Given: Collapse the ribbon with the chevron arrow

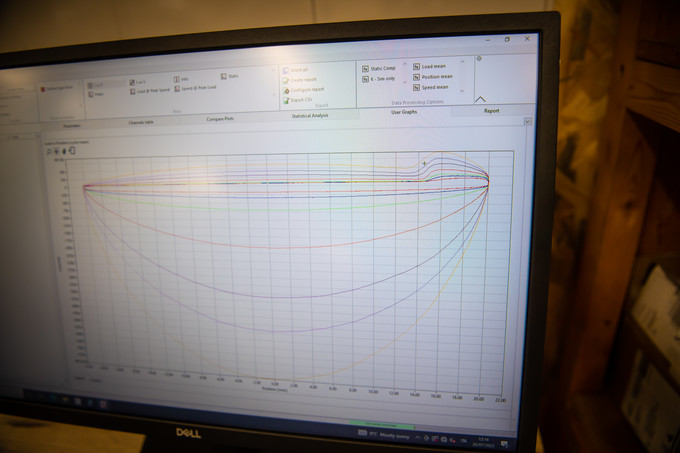Looking at the screenshot, I should tap(480, 99).
